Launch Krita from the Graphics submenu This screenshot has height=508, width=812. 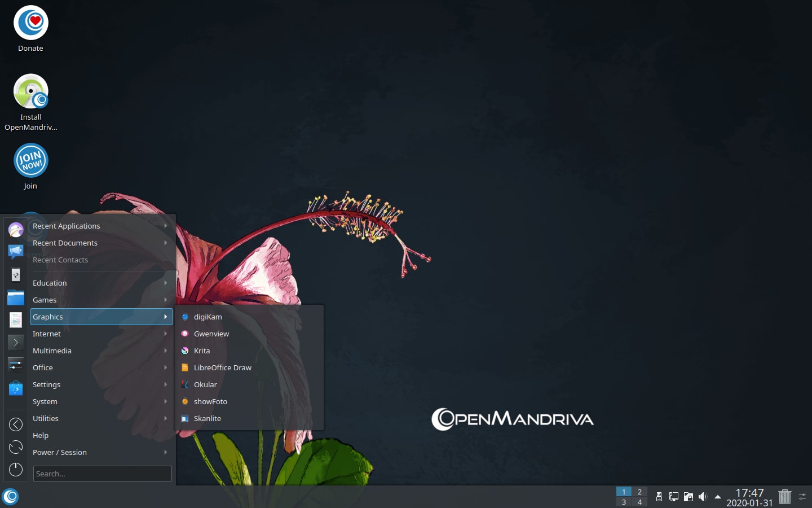[201, 351]
